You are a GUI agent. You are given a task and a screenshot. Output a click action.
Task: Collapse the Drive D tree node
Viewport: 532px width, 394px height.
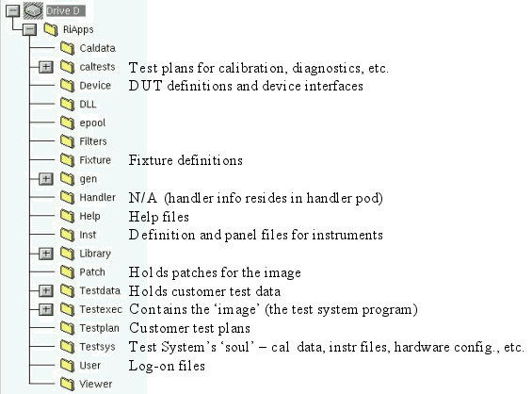(12, 11)
